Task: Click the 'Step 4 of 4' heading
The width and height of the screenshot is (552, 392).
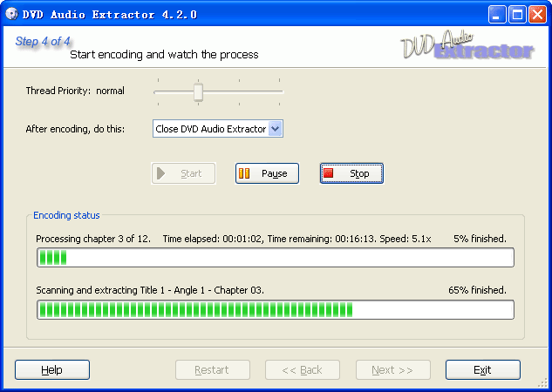Action: [x=43, y=42]
